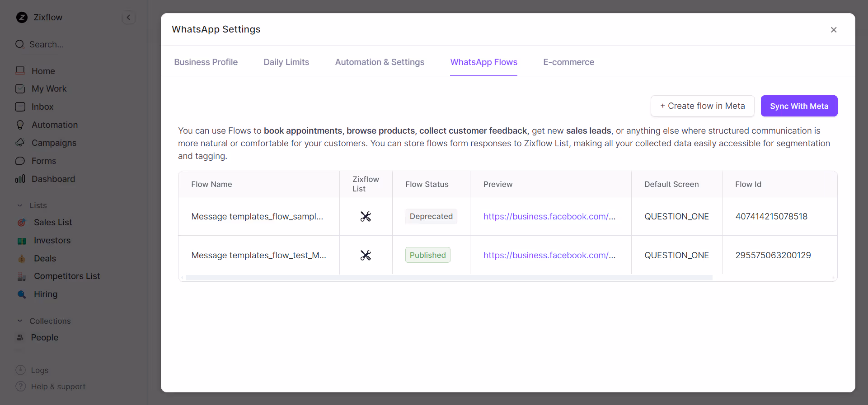This screenshot has height=405, width=868.
Task: Open Help & support link
Action: tap(58, 386)
